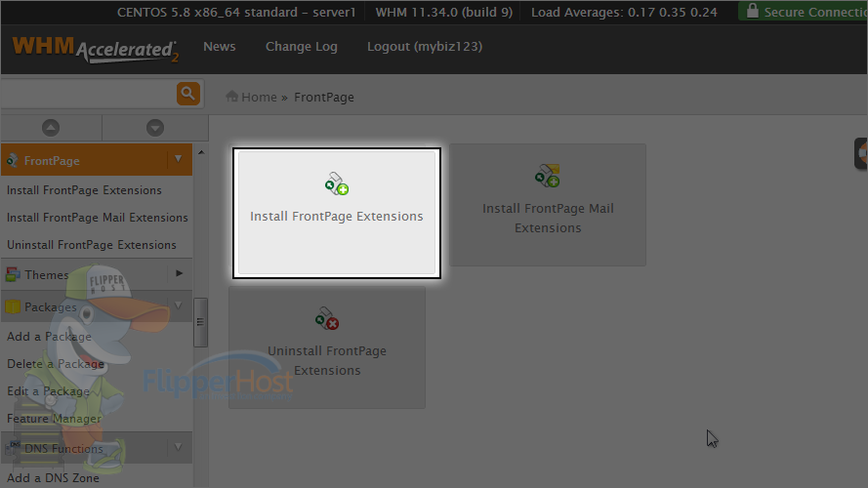Open Uninstall FrontPage Extensions sidebar link
The image size is (868, 488).
[x=92, y=245]
